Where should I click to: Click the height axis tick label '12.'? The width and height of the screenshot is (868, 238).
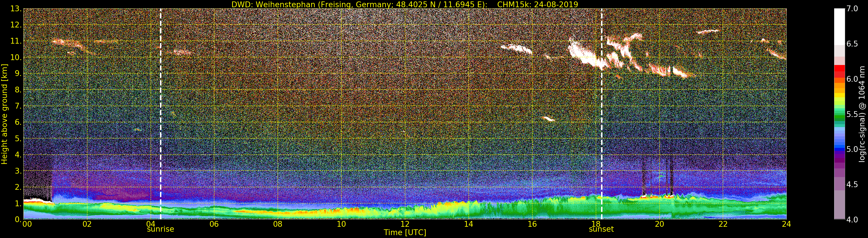[16, 25]
